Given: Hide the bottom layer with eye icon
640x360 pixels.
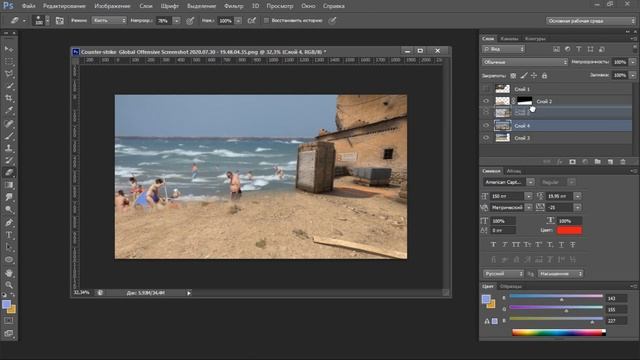Looking at the screenshot, I should (486, 138).
